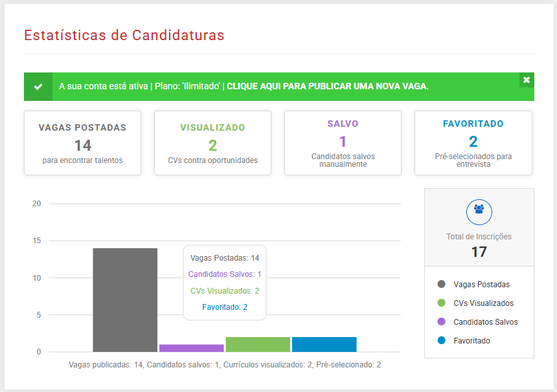The height and width of the screenshot is (392, 557).
Task: Select the VAGAS POSTADAS stat card
Action: click(82, 142)
